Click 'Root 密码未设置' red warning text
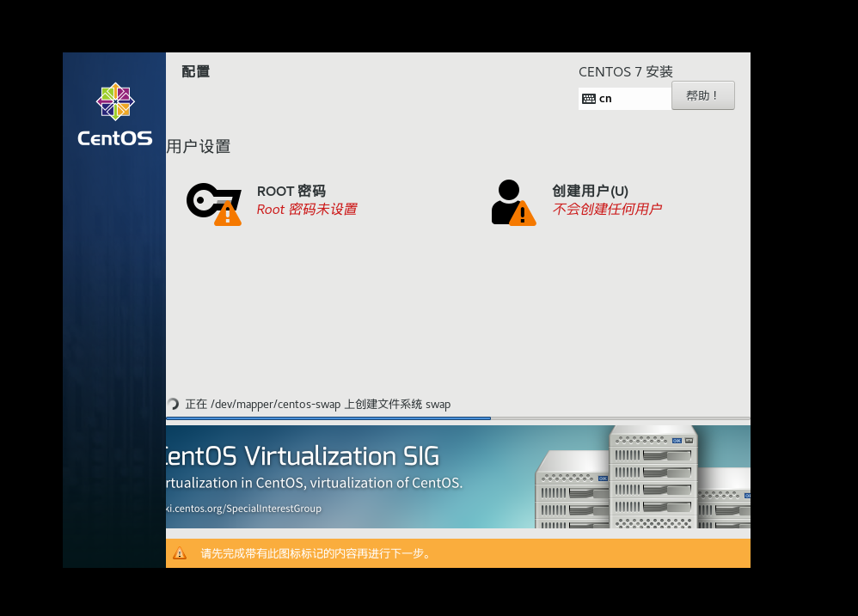This screenshot has height=616, width=858. click(x=307, y=210)
